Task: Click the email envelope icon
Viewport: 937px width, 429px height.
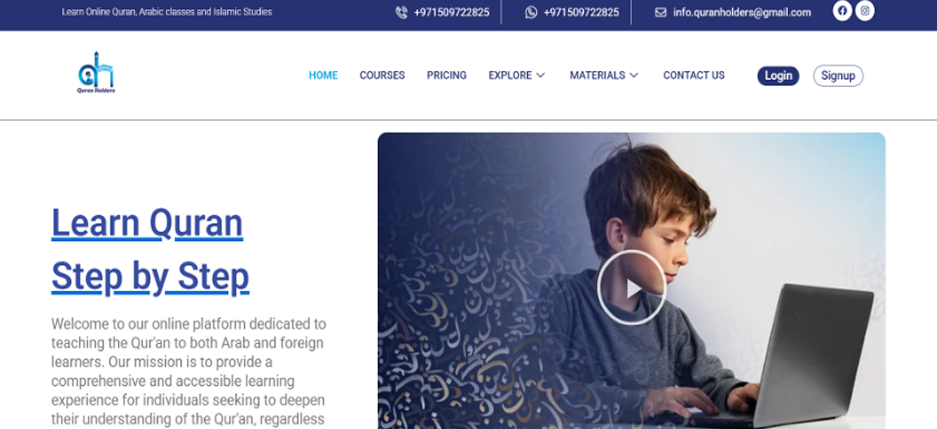Action: [660, 12]
